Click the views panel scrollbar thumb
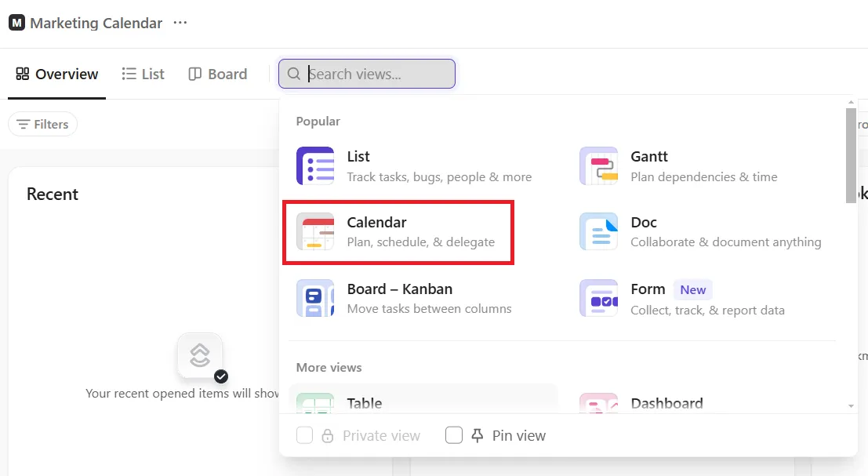868x476 pixels. (x=851, y=155)
